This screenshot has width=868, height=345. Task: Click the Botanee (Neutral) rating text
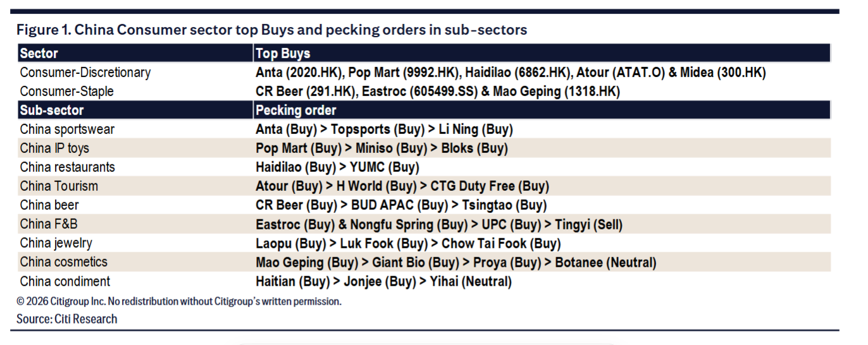click(605, 262)
